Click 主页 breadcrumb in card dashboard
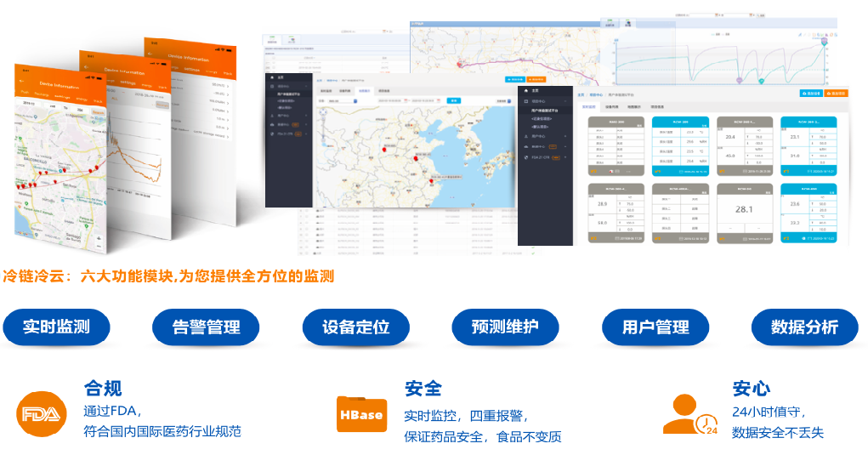Image resolution: width=868 pixels, height=455 pixels. click(581, 94)
